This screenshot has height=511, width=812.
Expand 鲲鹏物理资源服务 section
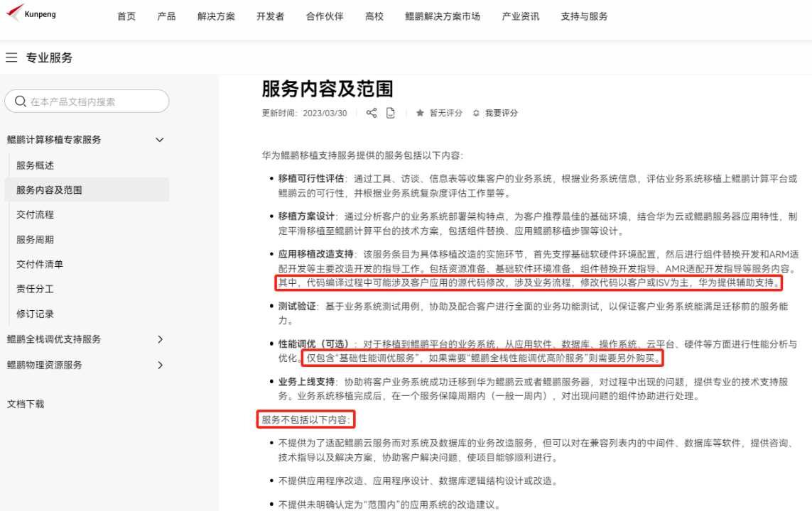160,365
